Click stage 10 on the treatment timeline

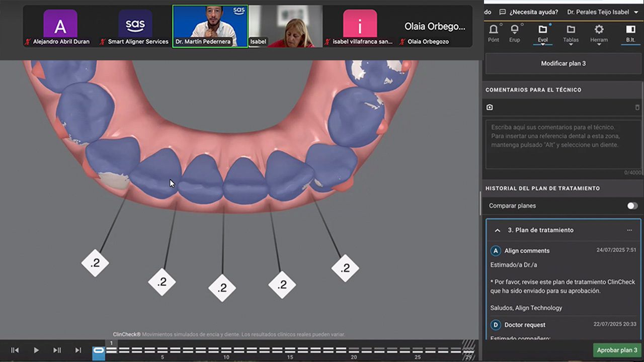click(226, 350)
